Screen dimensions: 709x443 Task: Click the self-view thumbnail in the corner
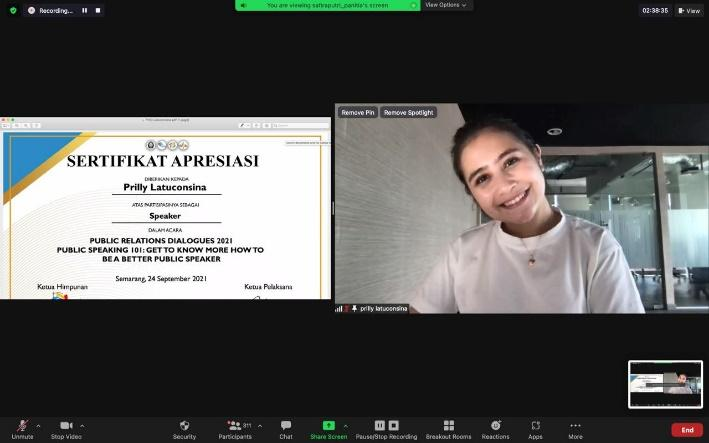point(665,384)
